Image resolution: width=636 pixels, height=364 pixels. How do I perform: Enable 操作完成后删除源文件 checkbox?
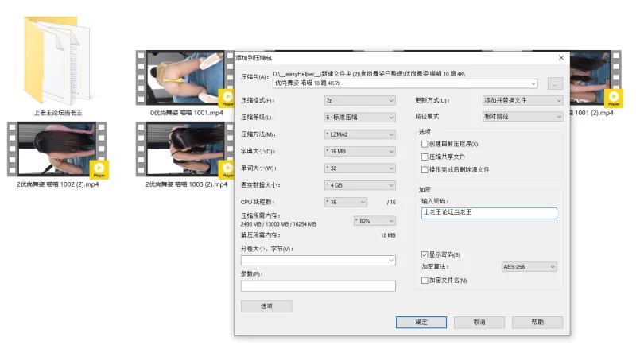pyautogui.click(x=425, y=170)
